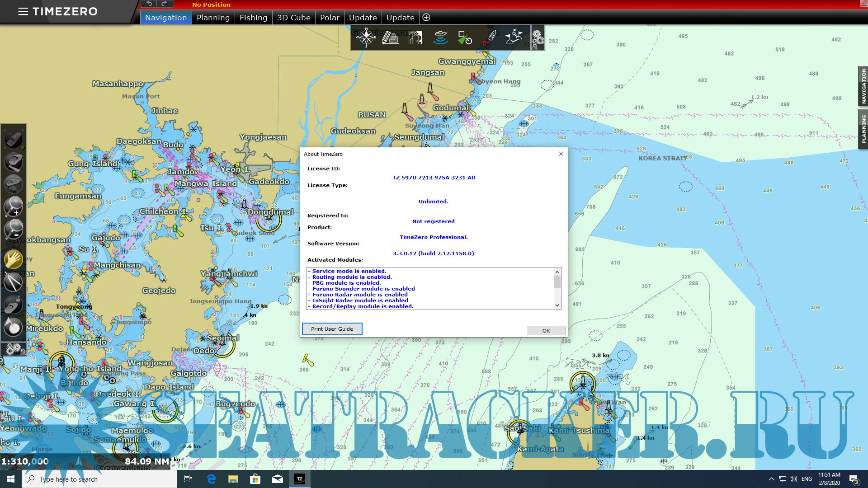Select the divider measurement tool
Viewport: 868px width, 488px height.
point(14,282)
